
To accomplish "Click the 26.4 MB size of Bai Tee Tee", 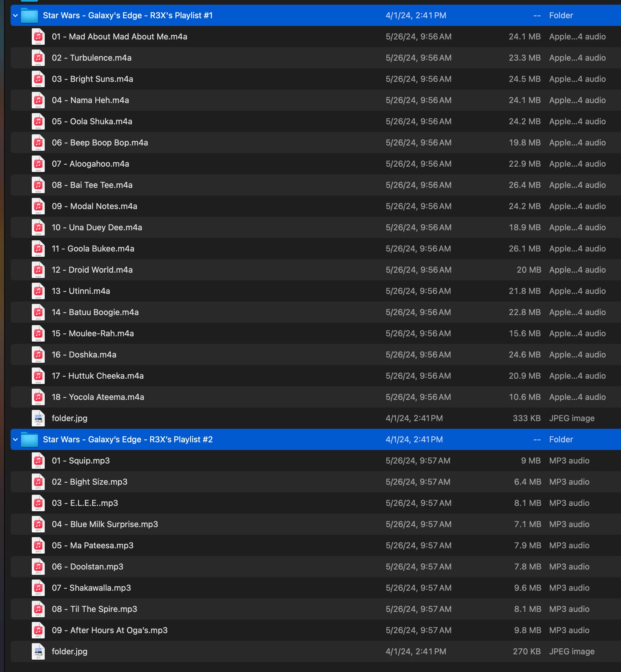I will coord(524,185).
